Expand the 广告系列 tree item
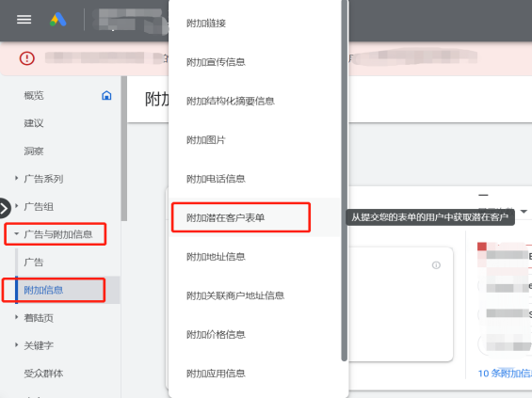Image resolution: width=532 pixels, height=398 pixels. click(x=16, y=178)
